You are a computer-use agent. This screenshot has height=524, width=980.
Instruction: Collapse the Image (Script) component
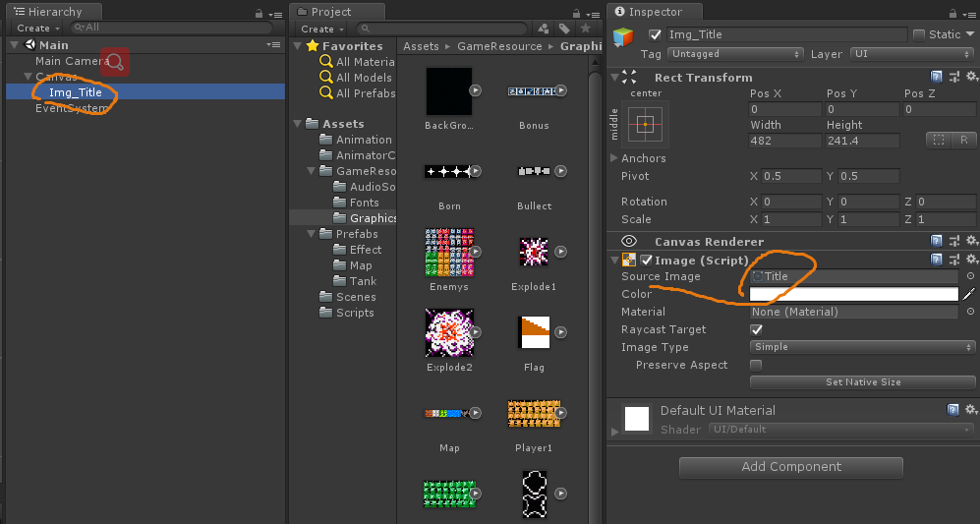point(615,261)
